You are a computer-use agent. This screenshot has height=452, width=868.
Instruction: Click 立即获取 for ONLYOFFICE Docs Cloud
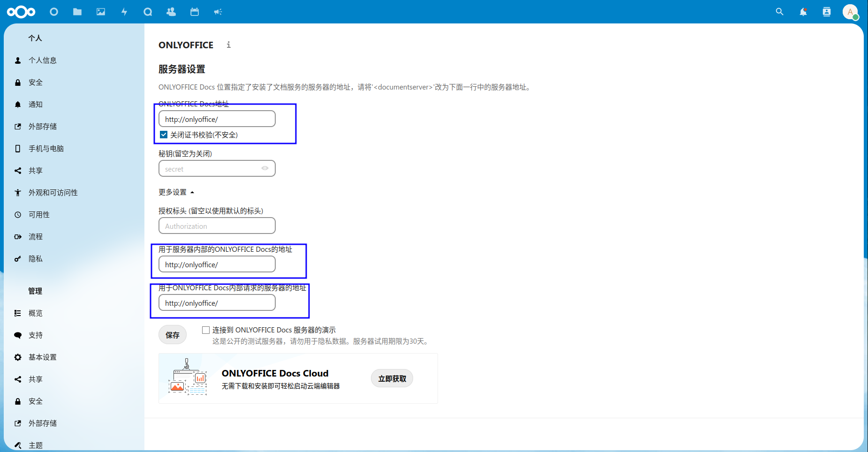(x=392, y=378)
